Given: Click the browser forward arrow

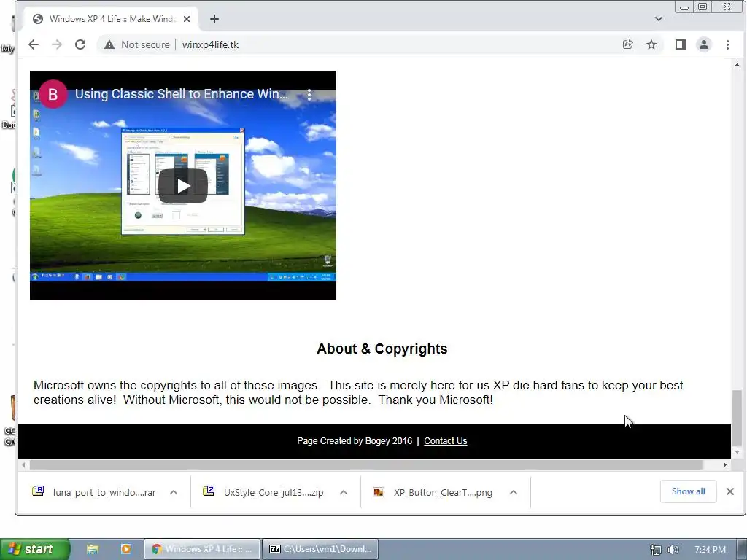Looking at the screenshot, I should (x=57, y=44).
